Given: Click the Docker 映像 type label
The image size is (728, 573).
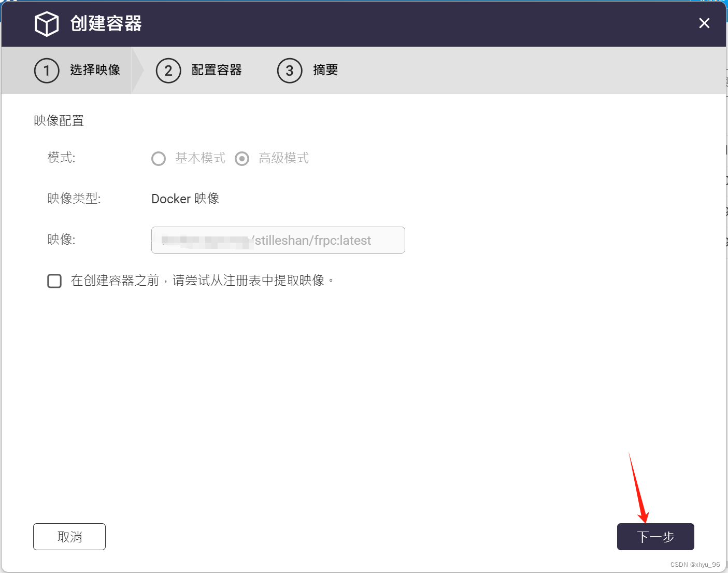Looking at the screenshot, I should [x=185, y=199].
